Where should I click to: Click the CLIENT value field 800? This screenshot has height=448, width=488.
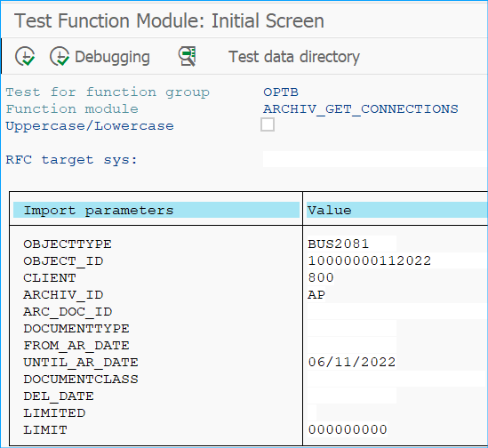pyautogui.click(x=321, y=277)
